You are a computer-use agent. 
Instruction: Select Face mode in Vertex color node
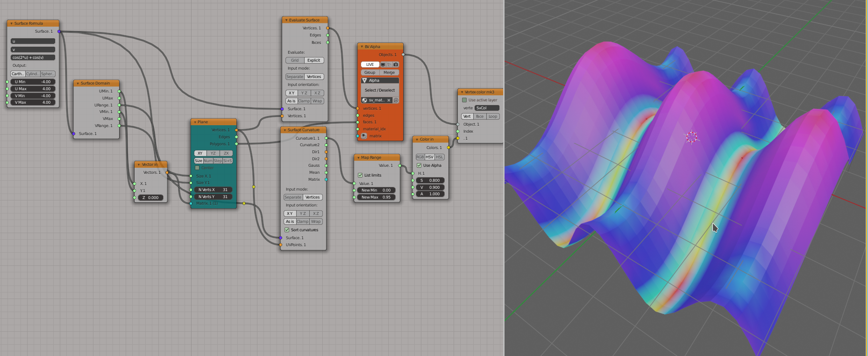pyautogui.click(x=480, y=116)
